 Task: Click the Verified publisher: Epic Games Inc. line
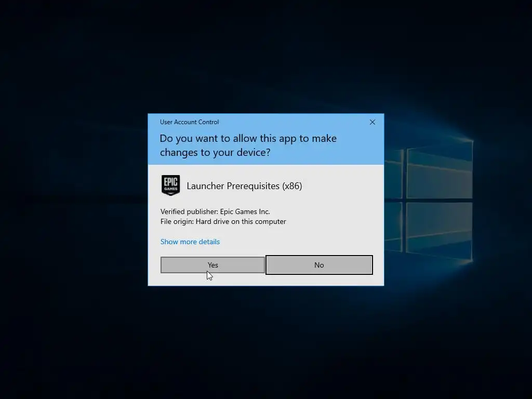tap(215, 212)
